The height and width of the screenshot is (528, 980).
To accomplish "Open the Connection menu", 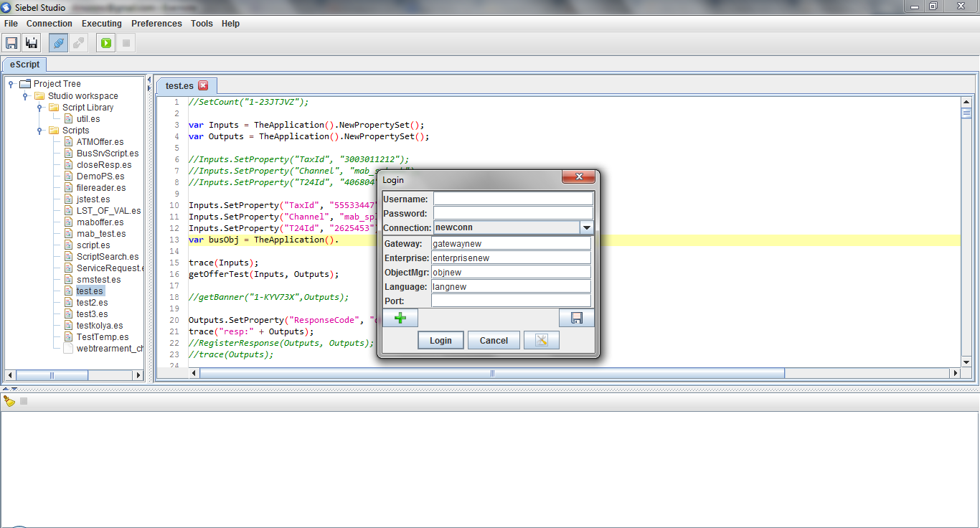I will (50, 24).
